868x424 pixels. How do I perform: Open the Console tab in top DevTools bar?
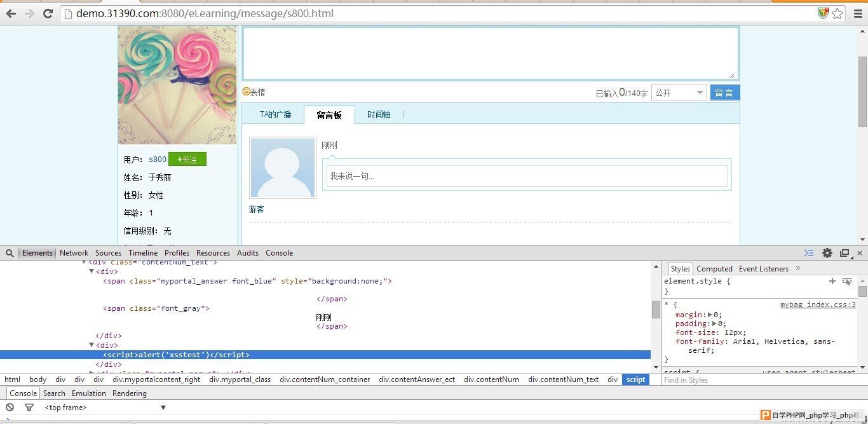[x=279, y=253]
